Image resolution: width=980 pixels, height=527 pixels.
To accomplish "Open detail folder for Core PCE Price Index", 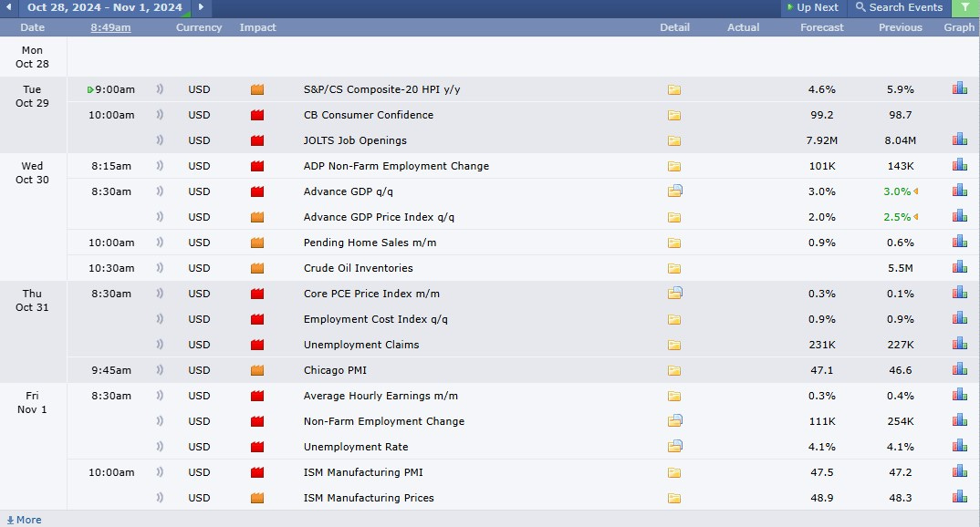I will click(x=674, y=293).
